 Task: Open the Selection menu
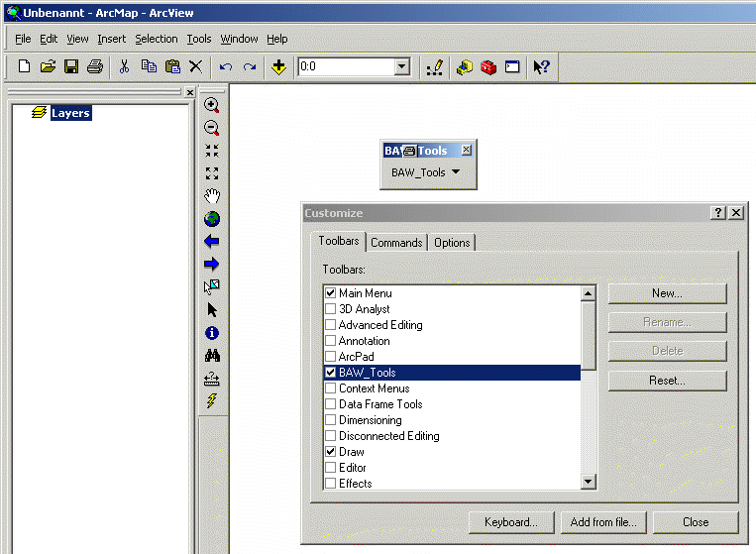(157, 39)
